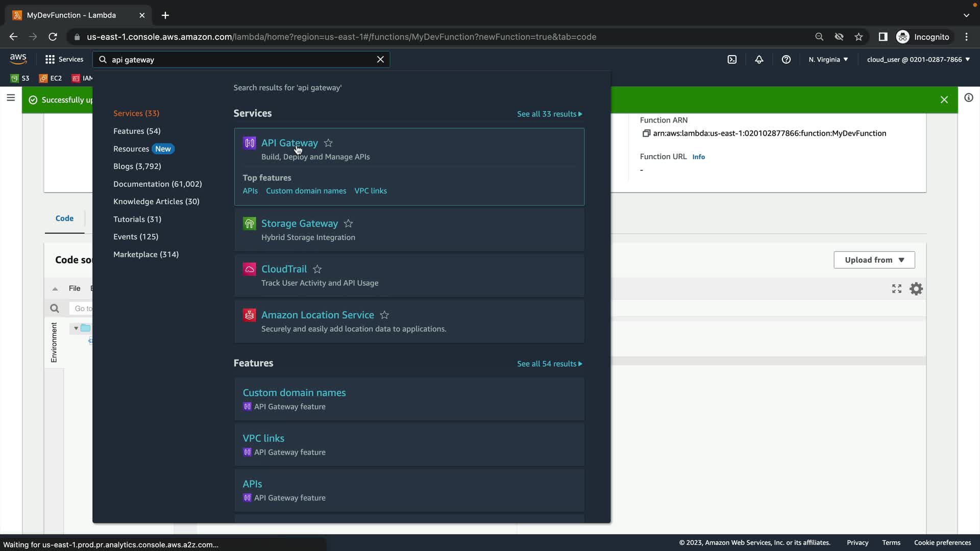Click the Storage Gateway service icon
Viewport: 980px width, 551px height.
[249, 223]
